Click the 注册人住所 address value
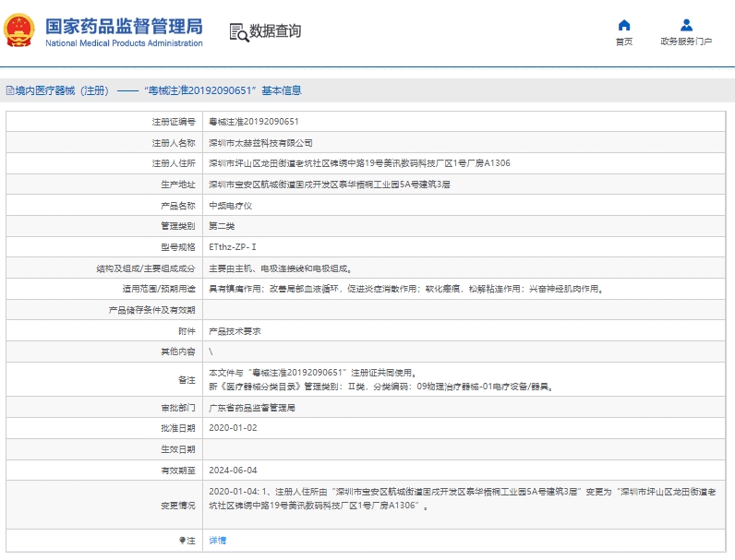This screenshot has width=735, height=560. (x=359, y=163)
